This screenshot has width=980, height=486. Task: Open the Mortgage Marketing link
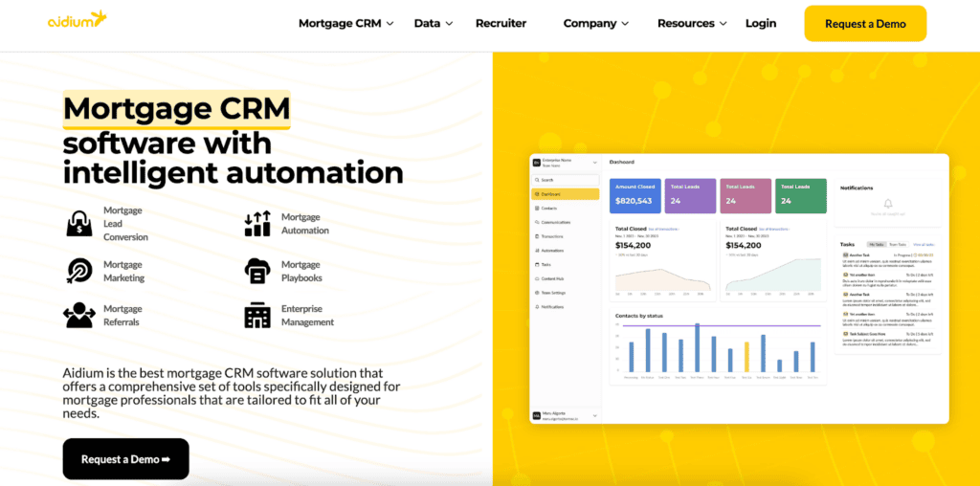coord(123,271)
